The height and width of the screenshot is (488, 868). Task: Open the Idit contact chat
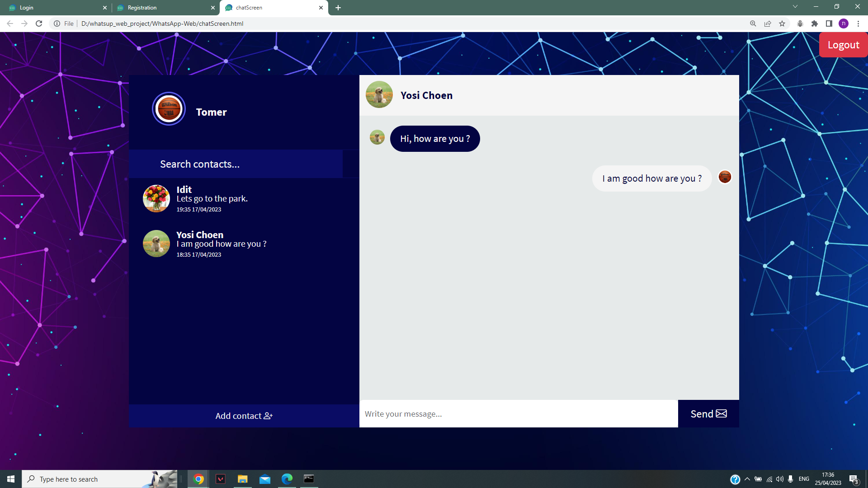pos(244,199)
